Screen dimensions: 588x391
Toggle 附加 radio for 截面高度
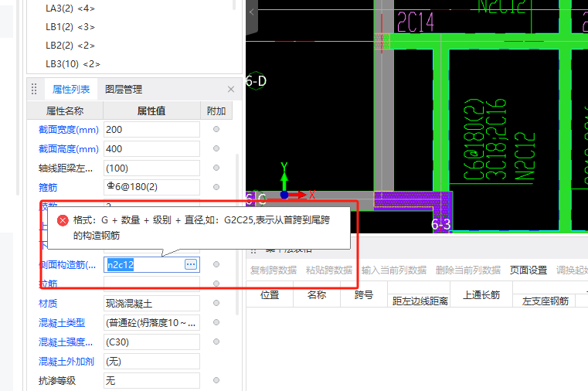(216, 148)
